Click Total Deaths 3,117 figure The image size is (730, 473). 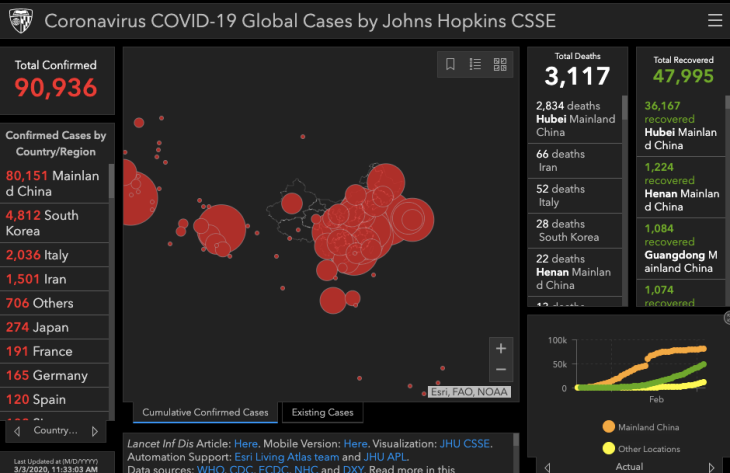point(577,76)
